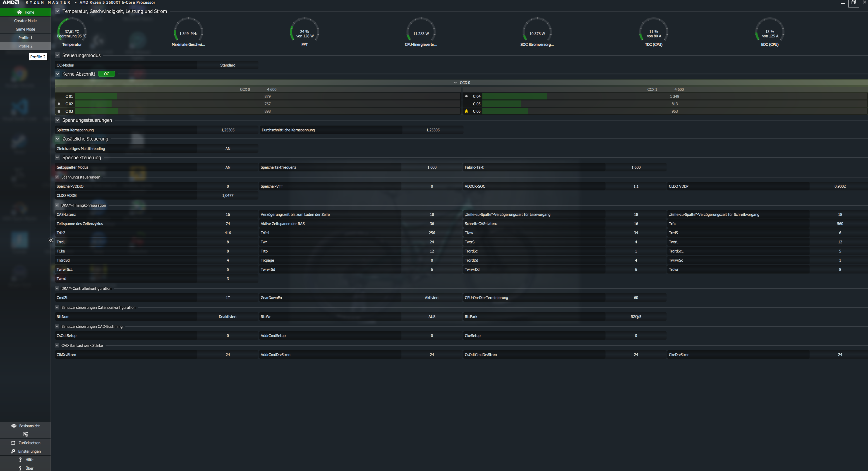Screen dimensions: 868x471
Task: Toggle Gleichzeitiges Multithreading AN value
Action: 228,148
